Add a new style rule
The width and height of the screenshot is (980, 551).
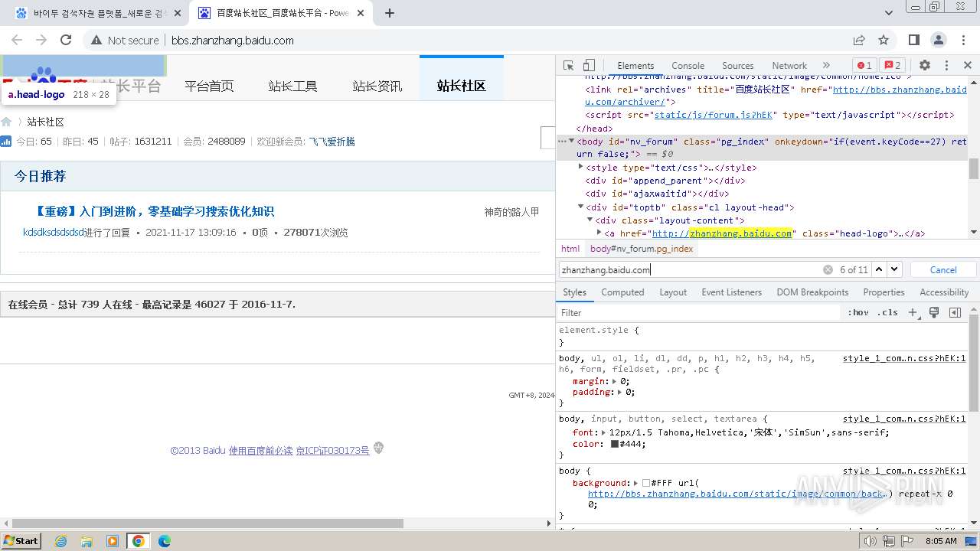(x=913, y=312)
